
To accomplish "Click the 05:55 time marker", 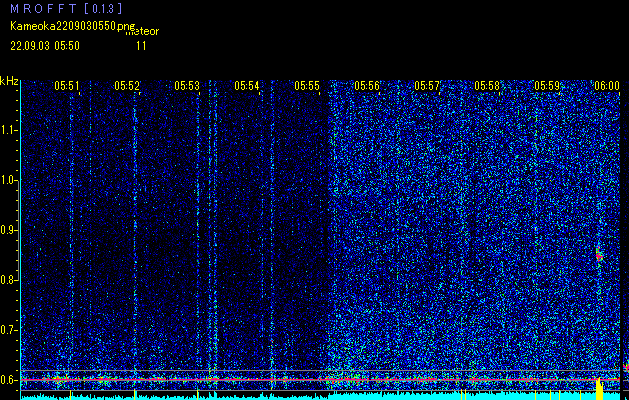I will tap(307, 86).
